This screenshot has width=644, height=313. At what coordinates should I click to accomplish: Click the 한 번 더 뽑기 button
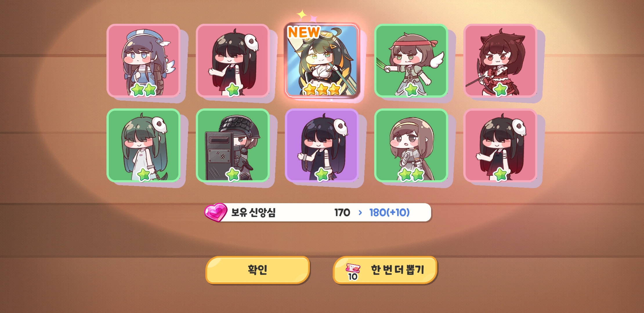385,270
